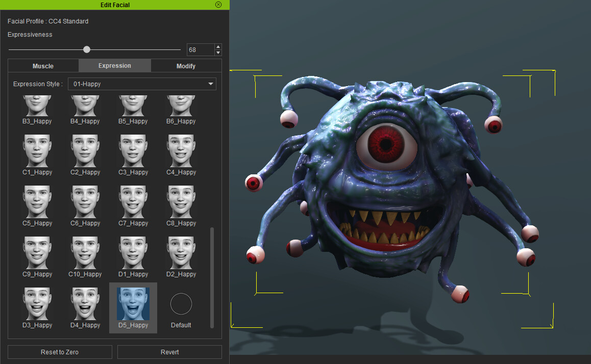Click the Revert button
The image size is (591, 364).
pos(169,352)
